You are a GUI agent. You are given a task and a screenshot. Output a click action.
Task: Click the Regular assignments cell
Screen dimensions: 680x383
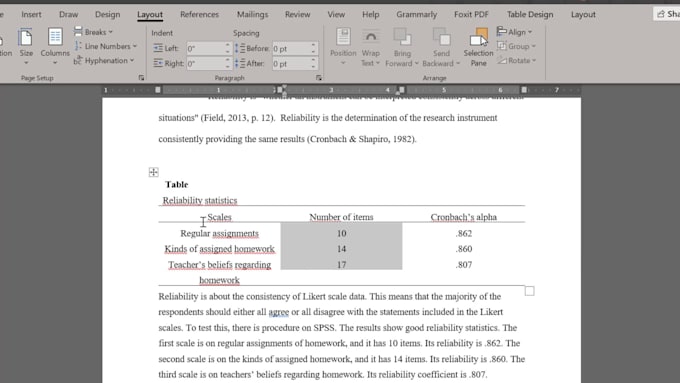[x=219, y=233]
